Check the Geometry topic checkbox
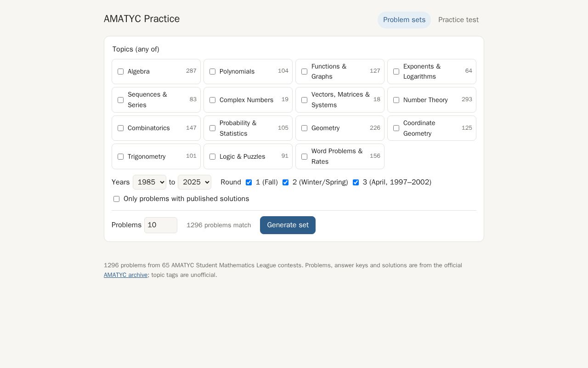The image size is (588, 368). (304, 128)
